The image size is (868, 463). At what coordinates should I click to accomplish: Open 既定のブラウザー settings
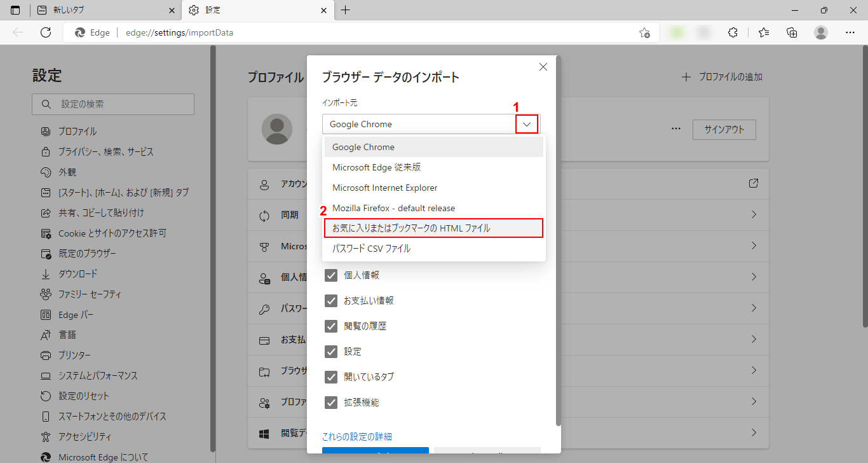tap(78, 253)
